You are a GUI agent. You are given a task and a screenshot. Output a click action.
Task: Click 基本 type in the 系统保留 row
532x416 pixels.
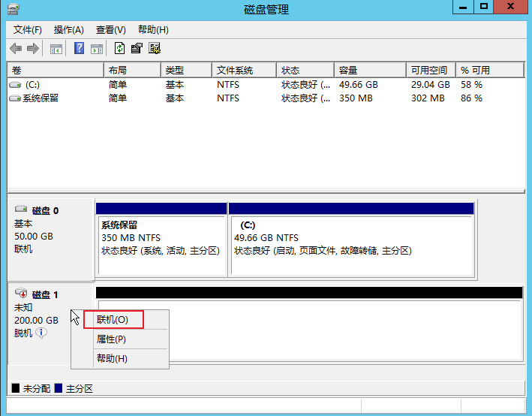[175, 98]
